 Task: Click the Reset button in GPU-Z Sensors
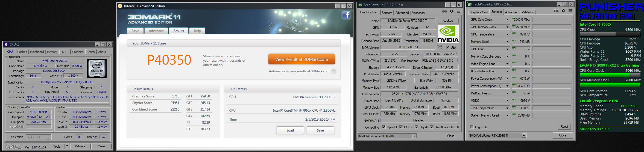coord(564,127)
